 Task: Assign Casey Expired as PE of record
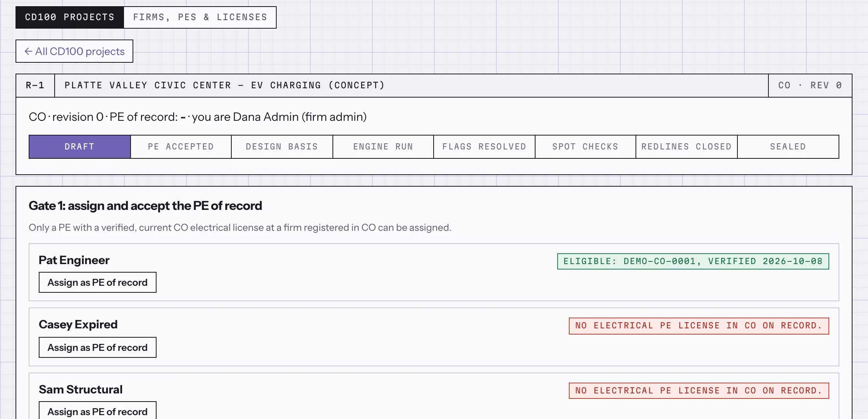(x=98, y=347)
